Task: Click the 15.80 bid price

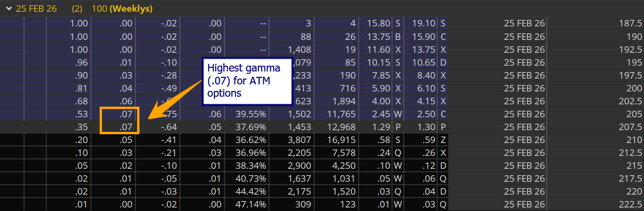Action: click(x=379, y=23)
